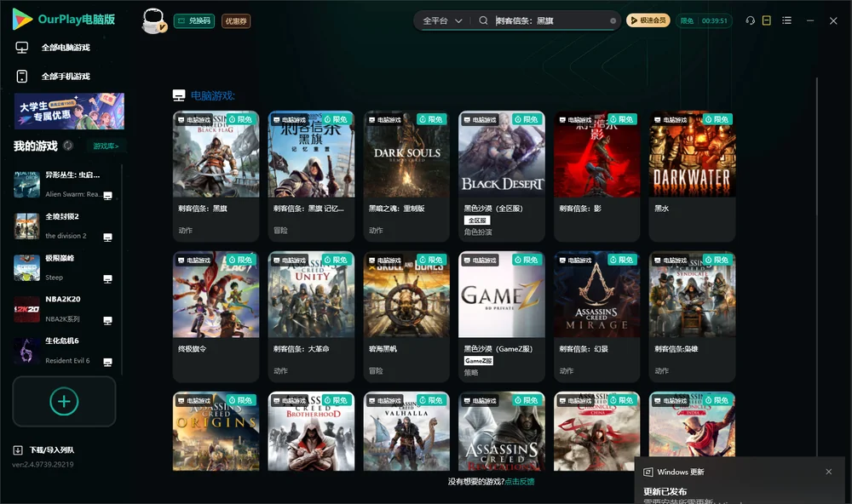Open the user avatar profile

[153, 20]
